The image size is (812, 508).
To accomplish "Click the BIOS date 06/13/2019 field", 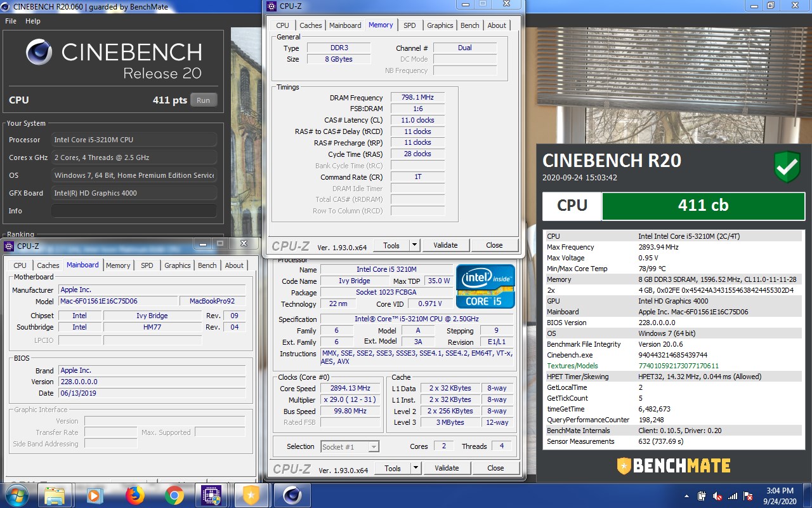I will 152,393.
